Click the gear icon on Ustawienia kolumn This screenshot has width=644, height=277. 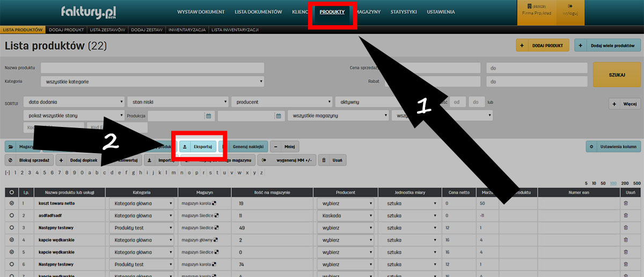click(x=591, y=146)
